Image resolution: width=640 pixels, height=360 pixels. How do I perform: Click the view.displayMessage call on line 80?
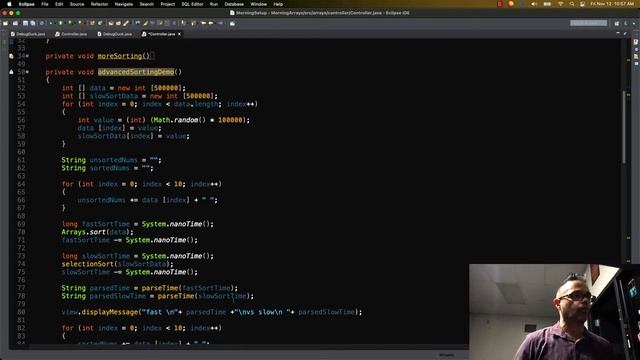pyautogui.click(x=211, y=312)
